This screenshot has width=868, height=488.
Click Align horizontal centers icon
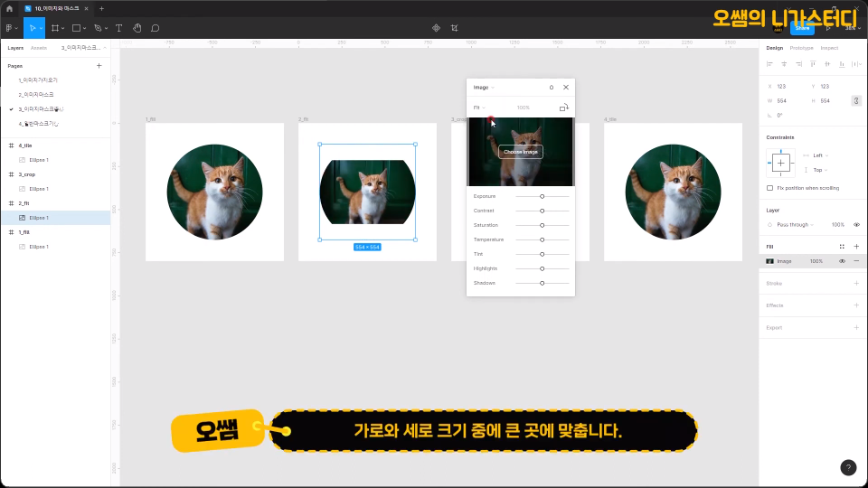tap(784, 64)
